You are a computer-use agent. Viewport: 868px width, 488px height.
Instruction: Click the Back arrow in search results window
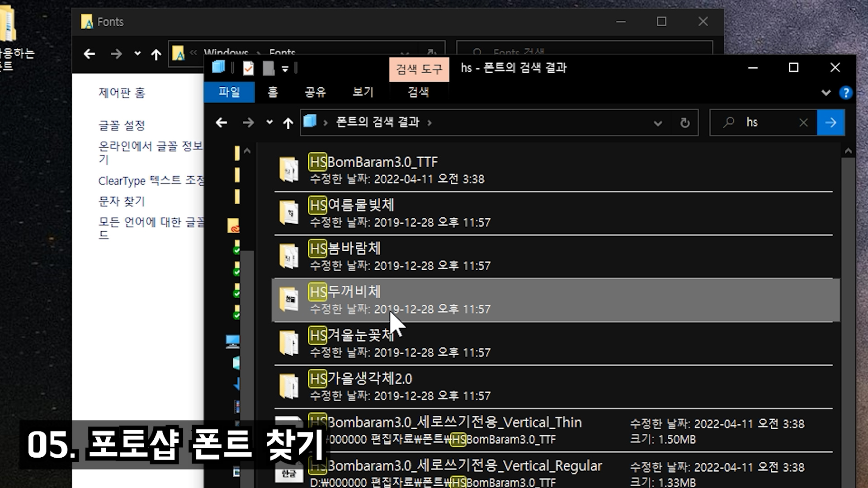click(221, 123)
